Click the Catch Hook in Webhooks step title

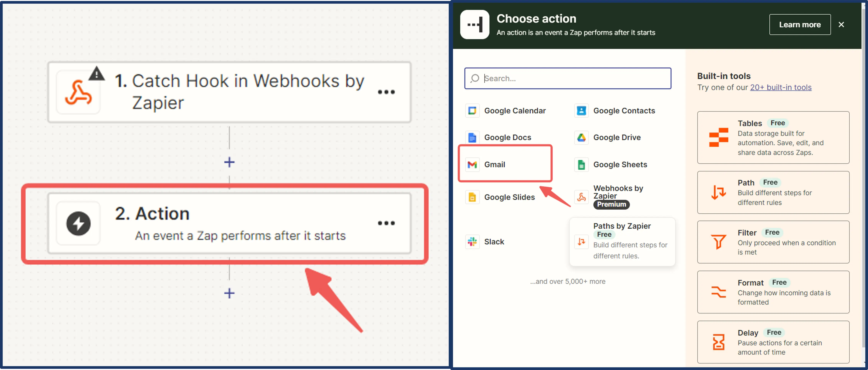240,92
